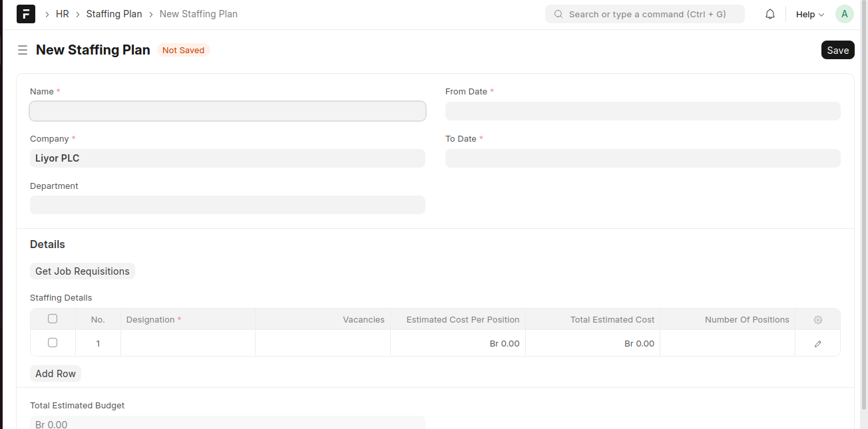The height and width of the screenshot is (429, 868).
Task: Add a row to Staffing Details
Action: 55,374
